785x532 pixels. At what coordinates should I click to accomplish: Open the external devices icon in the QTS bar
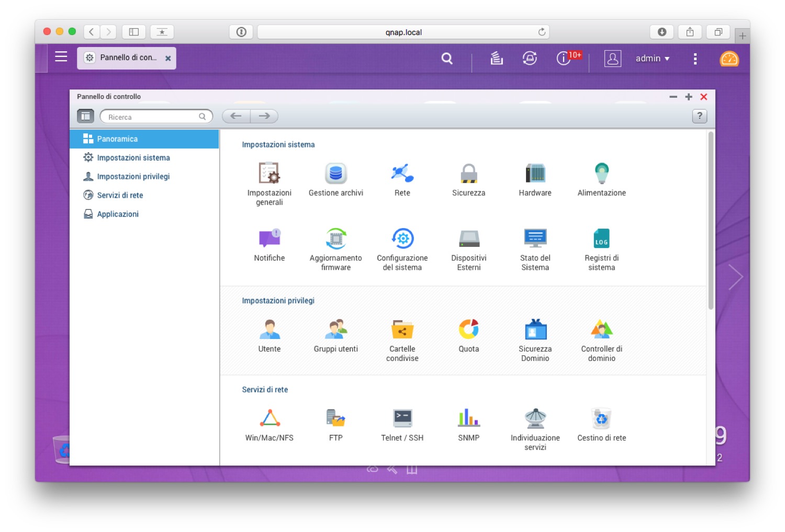(x=530, y=59)
